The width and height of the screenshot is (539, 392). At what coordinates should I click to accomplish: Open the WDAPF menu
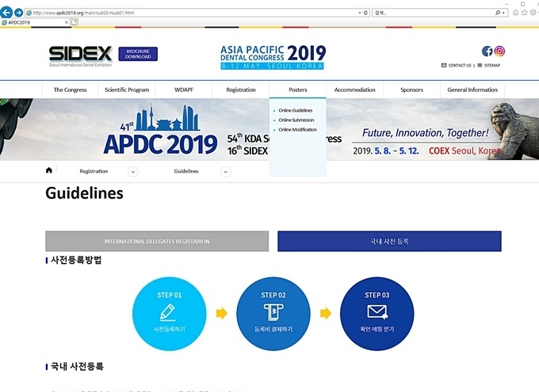pos(184,89)
